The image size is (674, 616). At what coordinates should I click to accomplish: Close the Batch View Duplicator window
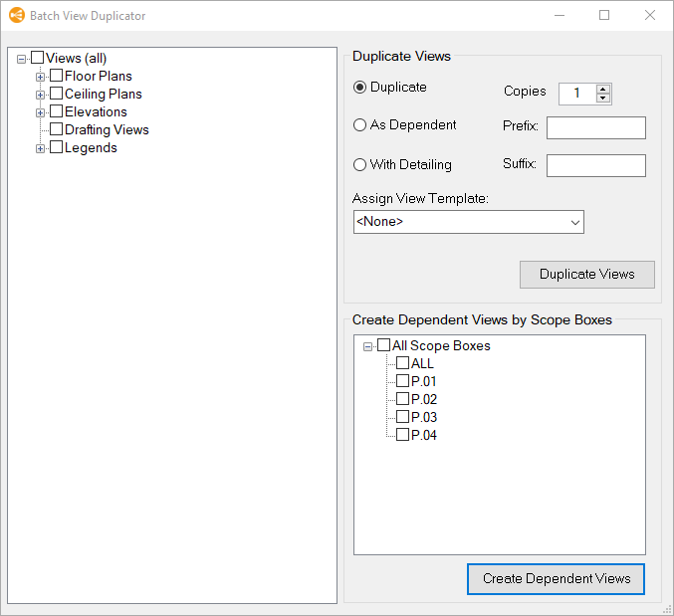coord(650,15)
